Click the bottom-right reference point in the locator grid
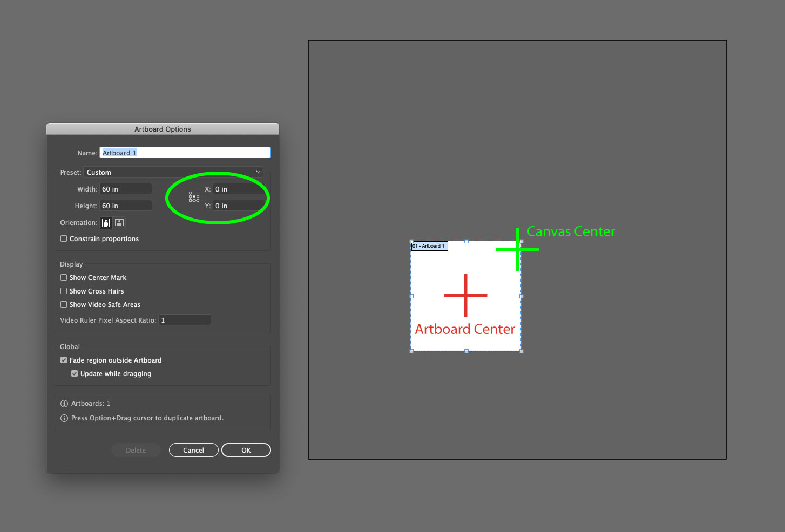The height and width of the screenshot is (532, 785). (198, 201)
